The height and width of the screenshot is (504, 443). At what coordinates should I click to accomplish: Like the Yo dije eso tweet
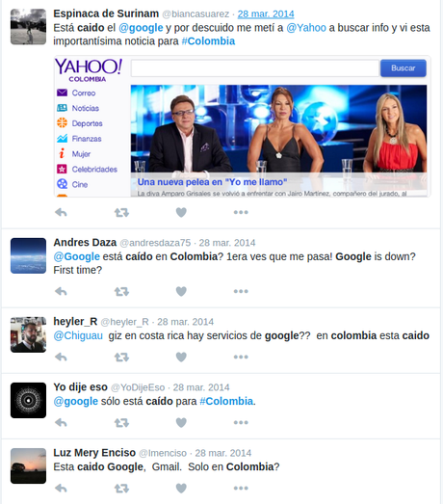[181, 422]
